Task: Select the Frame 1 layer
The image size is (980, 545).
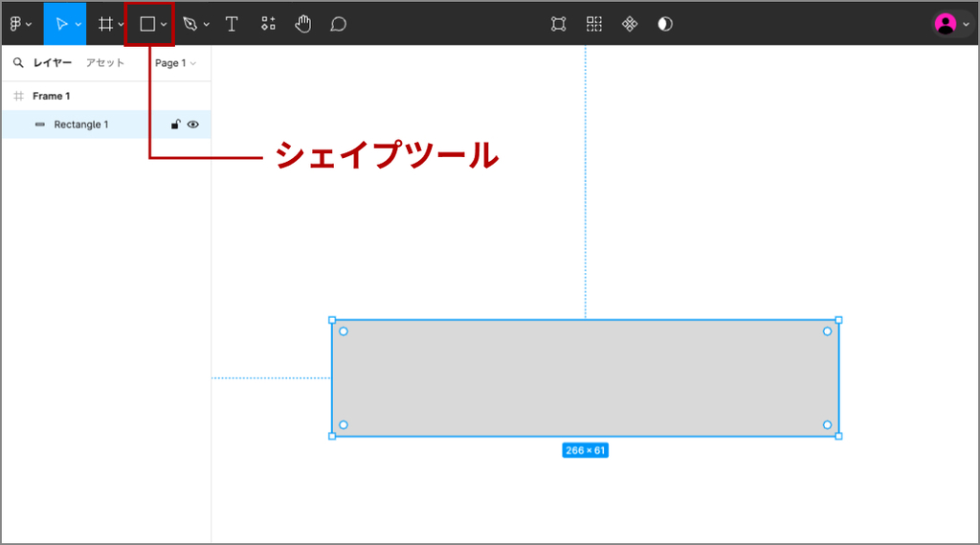Action: (52, 96)
